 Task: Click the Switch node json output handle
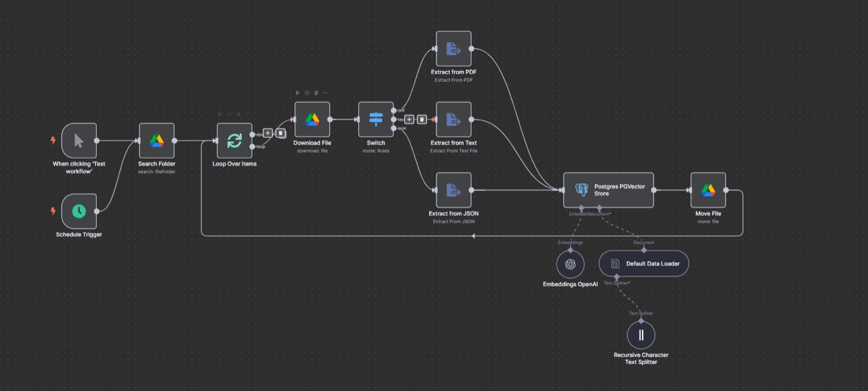click(394, 128)
